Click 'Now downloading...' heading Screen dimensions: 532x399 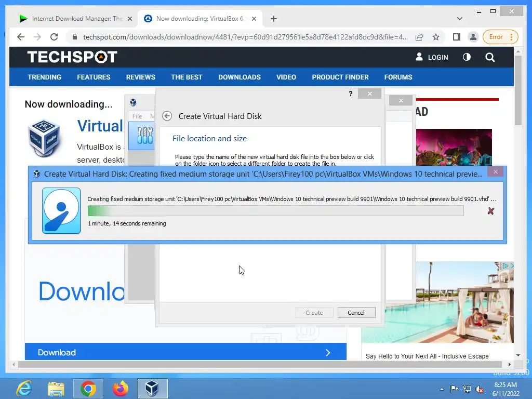69,104
